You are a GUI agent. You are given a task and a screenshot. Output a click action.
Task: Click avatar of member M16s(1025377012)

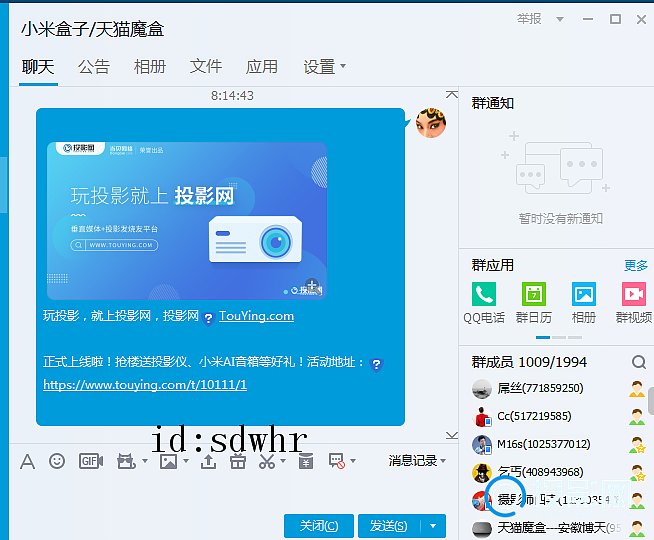[482, 445]
